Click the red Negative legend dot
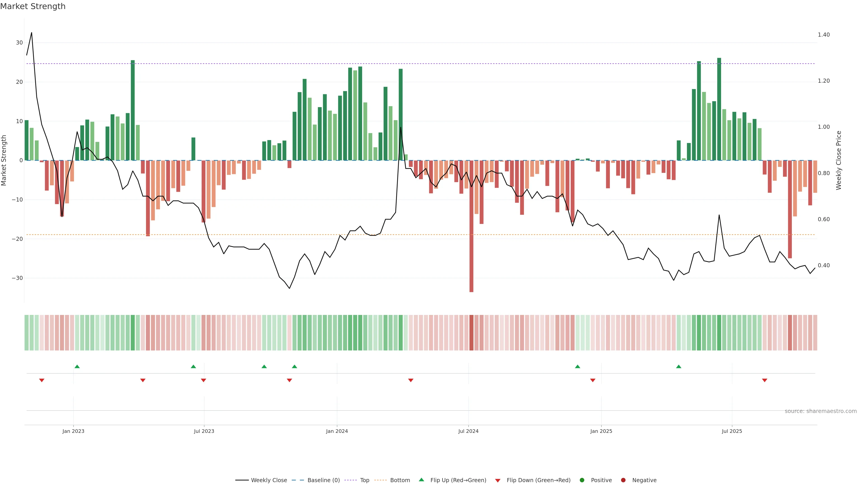 point(623,480)
